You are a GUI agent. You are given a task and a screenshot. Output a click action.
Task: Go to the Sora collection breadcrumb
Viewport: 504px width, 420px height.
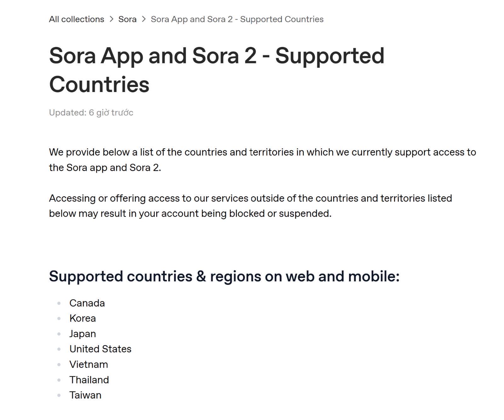(x=127, y=19)
